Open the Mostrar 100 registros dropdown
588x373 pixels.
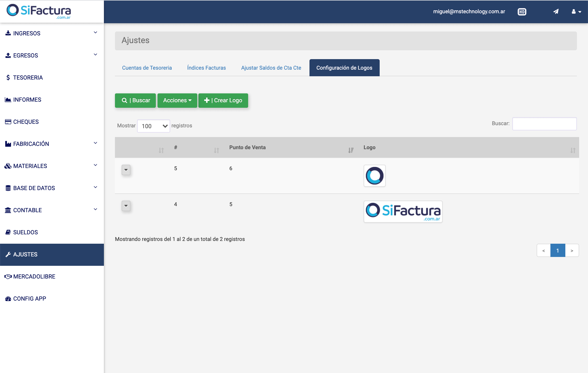(x=154, y=126)
